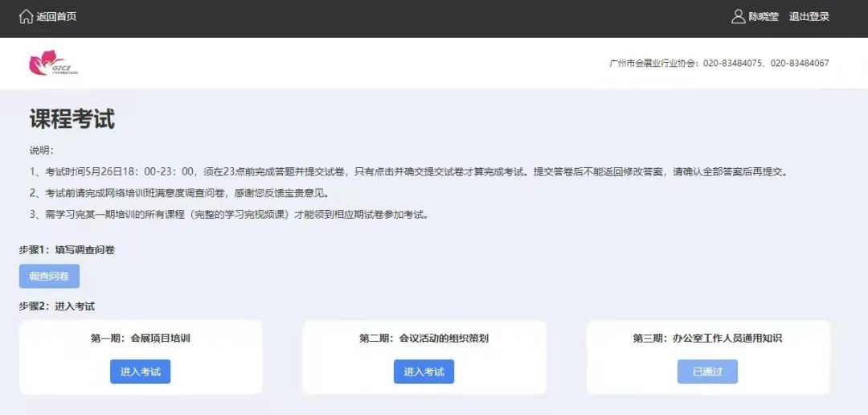Enter the exam for 第二期 会议活动的组织策划
This screenshot has height=415, width=868.
[x=424, y=372]
